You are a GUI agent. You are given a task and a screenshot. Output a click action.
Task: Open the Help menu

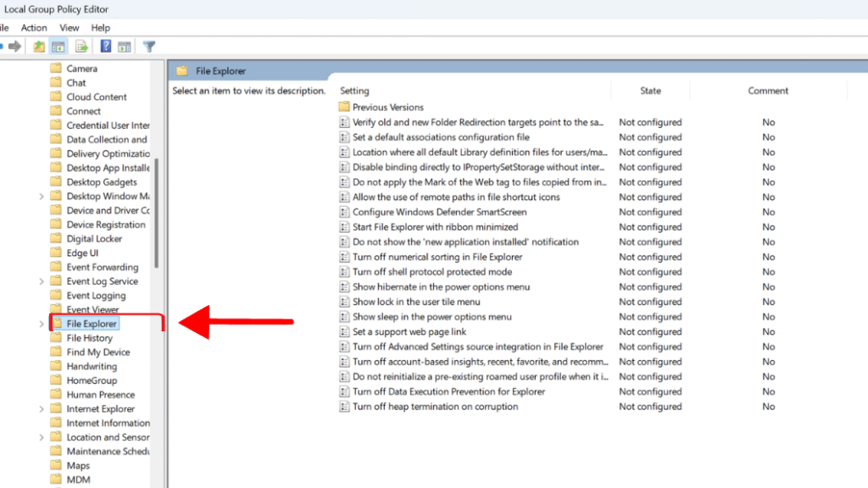[101, 28]
